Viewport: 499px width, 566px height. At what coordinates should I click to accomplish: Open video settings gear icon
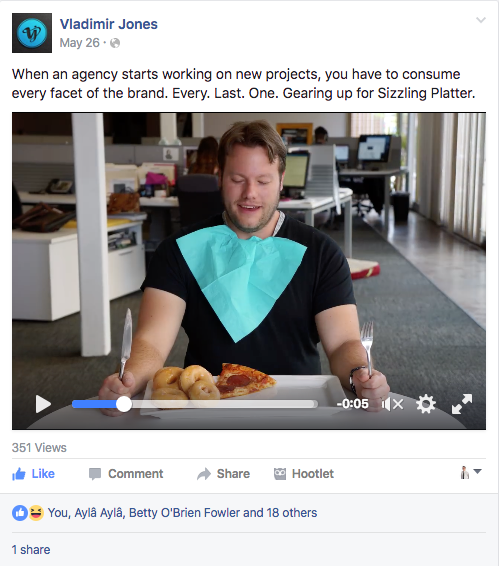[x=426, y=404]
